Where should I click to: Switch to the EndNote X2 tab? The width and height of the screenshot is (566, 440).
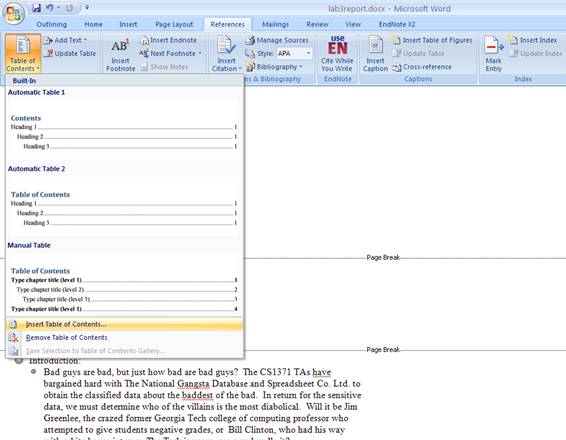397,25
